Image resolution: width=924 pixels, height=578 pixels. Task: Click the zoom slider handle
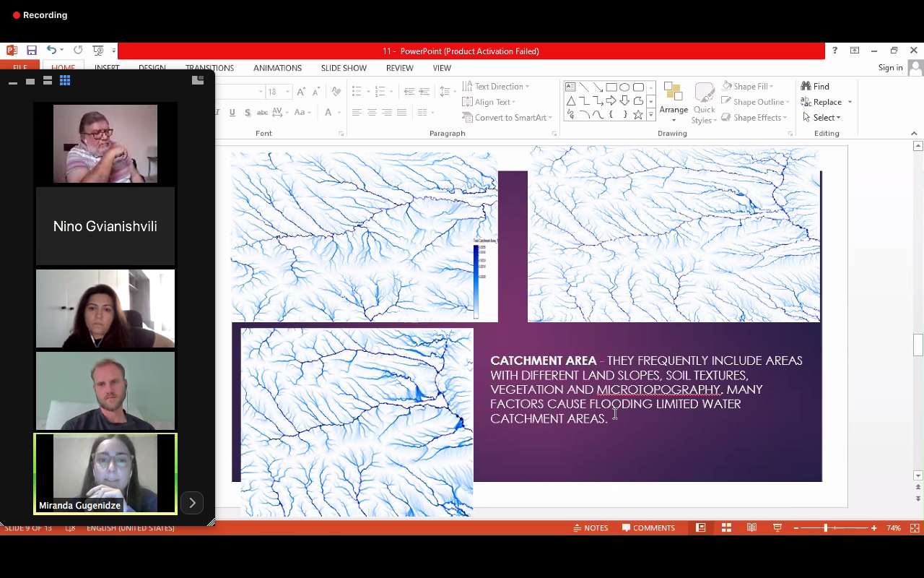point(825,528)
